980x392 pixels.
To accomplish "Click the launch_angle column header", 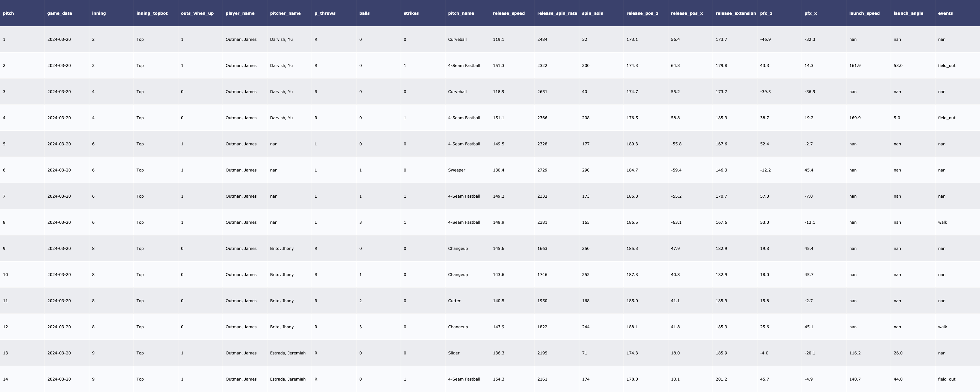I will pos(908,13).
